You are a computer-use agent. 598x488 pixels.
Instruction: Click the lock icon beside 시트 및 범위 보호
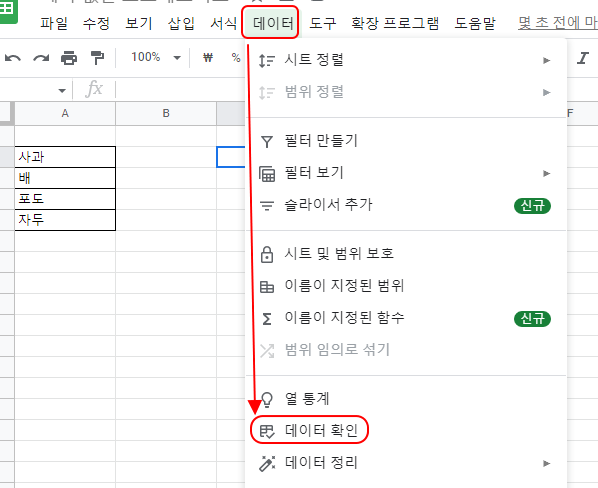pyautogui.click(x=267, y=254)
